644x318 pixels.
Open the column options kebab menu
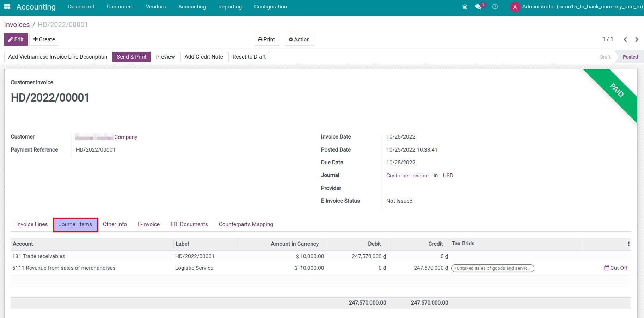point(628,244)
